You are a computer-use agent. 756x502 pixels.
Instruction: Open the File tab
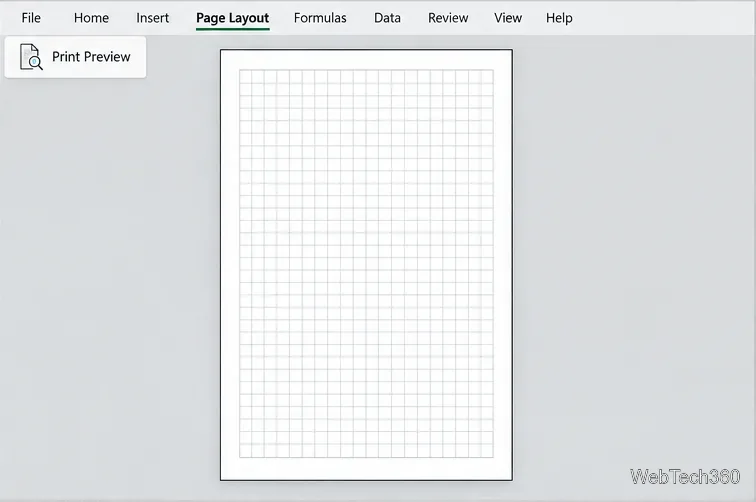pos(31,18)
